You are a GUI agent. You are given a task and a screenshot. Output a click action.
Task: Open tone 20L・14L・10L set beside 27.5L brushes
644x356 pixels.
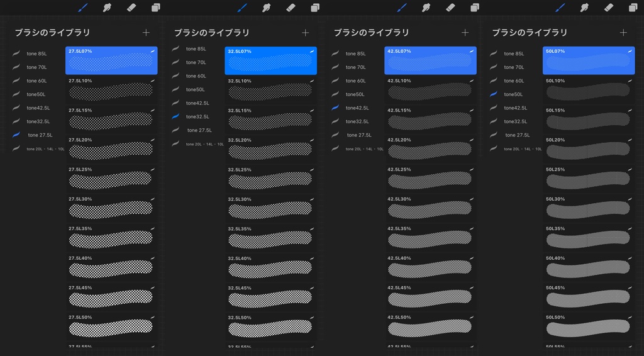37,148
